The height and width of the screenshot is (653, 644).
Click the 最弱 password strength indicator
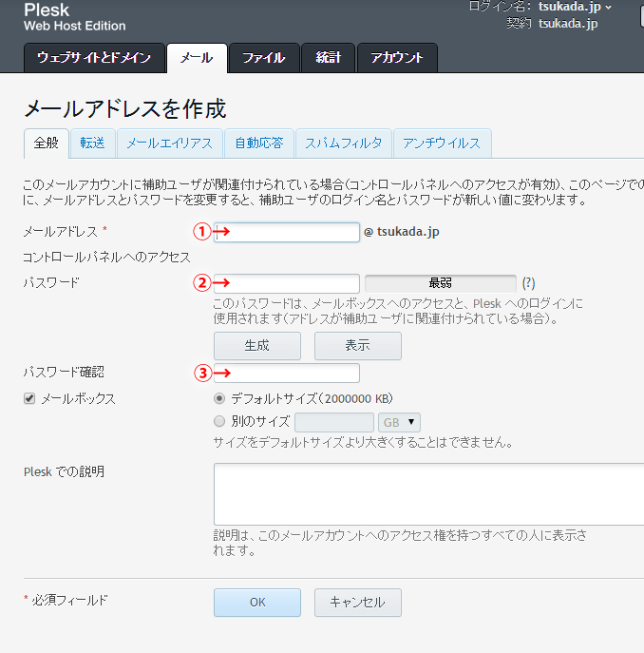pos(441,283)
